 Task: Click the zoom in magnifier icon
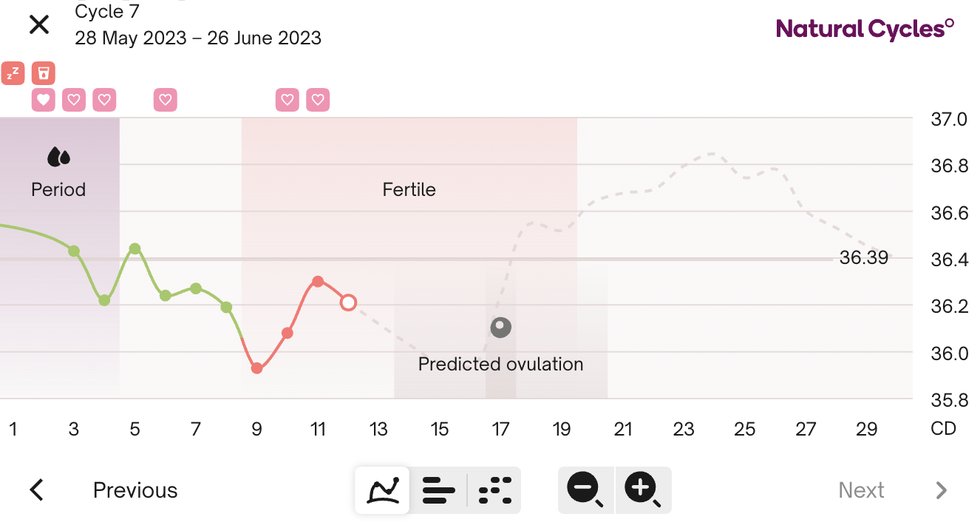[x=642, y=490]
